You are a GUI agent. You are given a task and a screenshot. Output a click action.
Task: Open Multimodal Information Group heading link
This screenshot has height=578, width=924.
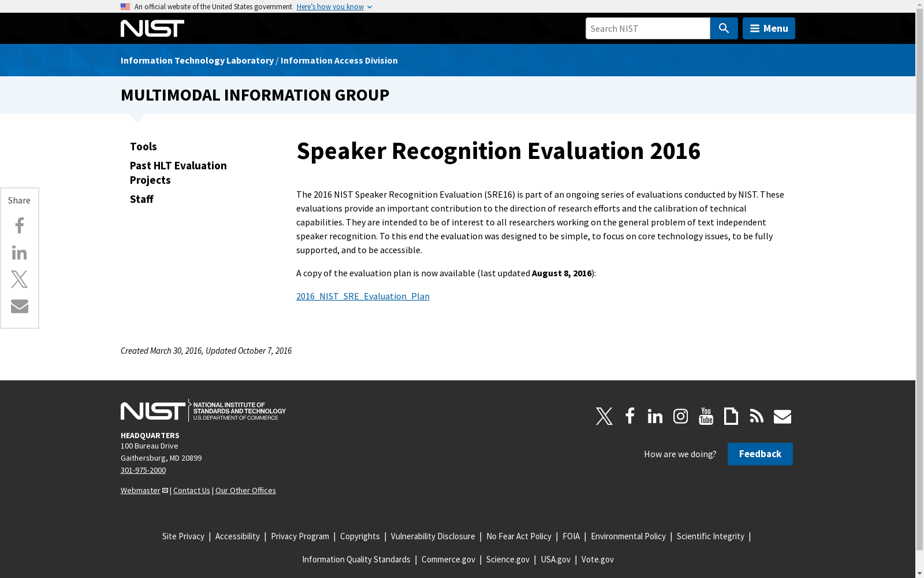coord(255,95)
